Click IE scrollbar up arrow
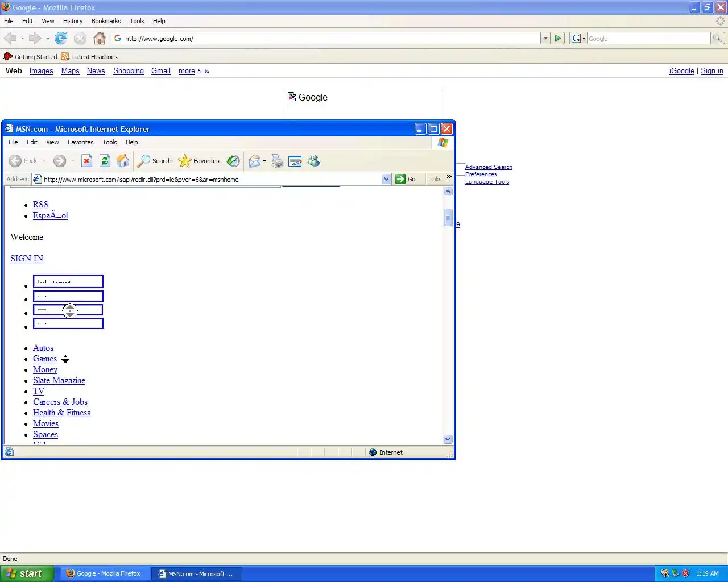The width and height of the screenshot is (728, 582). click(x=448, y=192)
